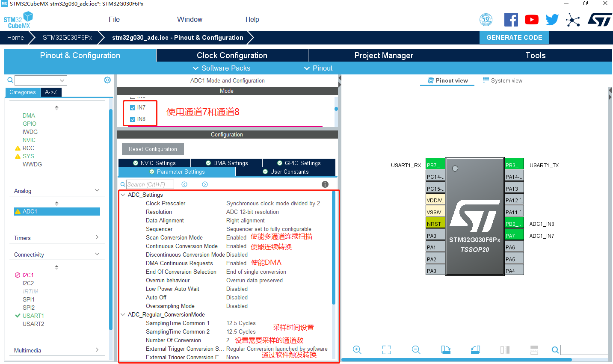
Task: Open the YouTube icon link
Action: [532, 20]
